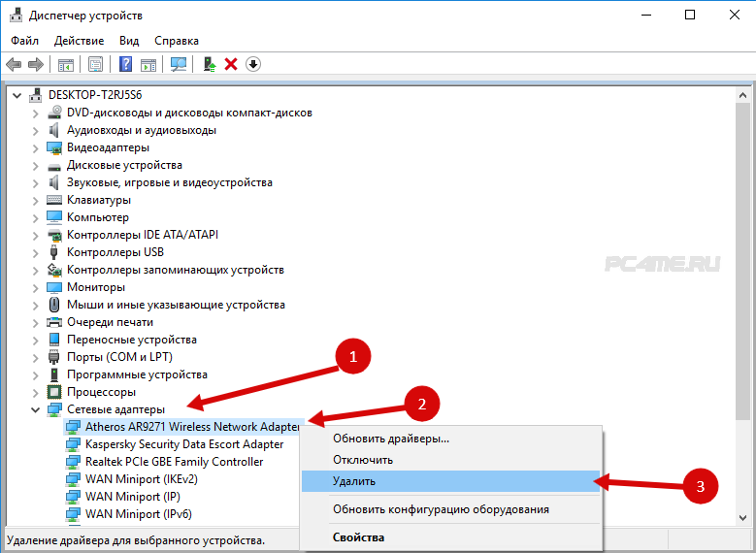Click the DVD-дисководы drive icon
This screenshot has width=756, height=553.
point(54,113)
